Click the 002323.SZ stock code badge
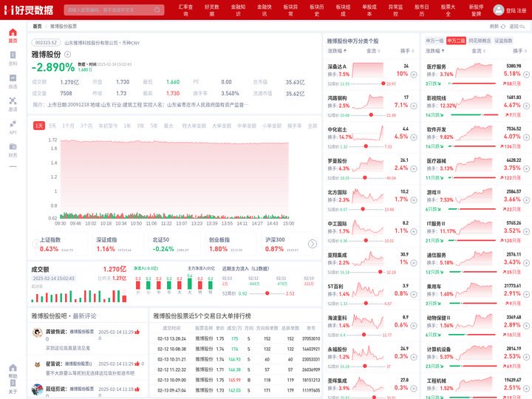This screenshot has height=399, width=532. [x=46, y=43]
